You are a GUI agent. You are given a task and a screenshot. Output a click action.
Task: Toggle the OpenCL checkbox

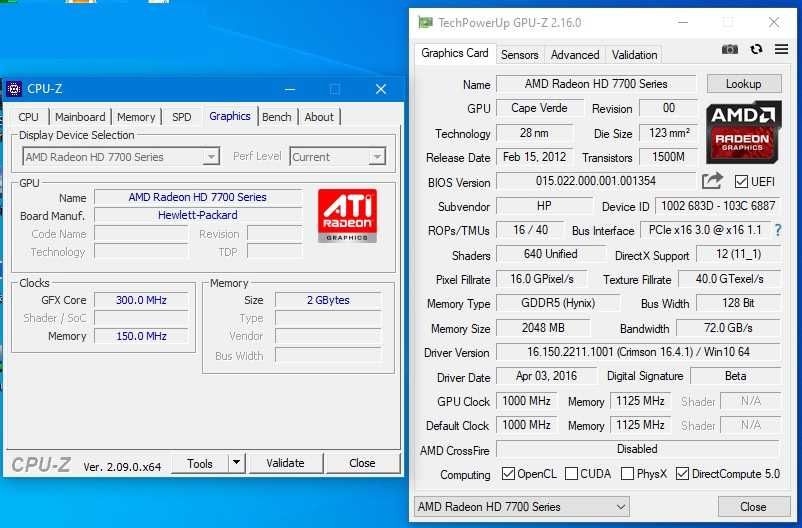(x=508, y=474)
